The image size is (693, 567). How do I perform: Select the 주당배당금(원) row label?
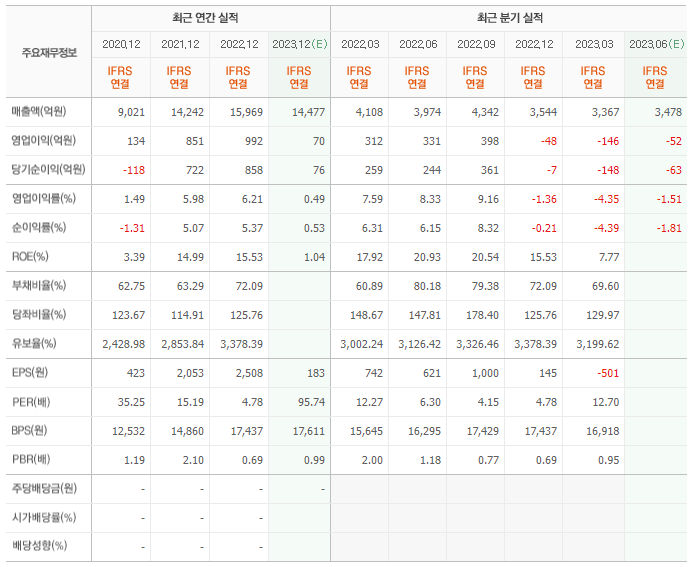pos(44,488)
